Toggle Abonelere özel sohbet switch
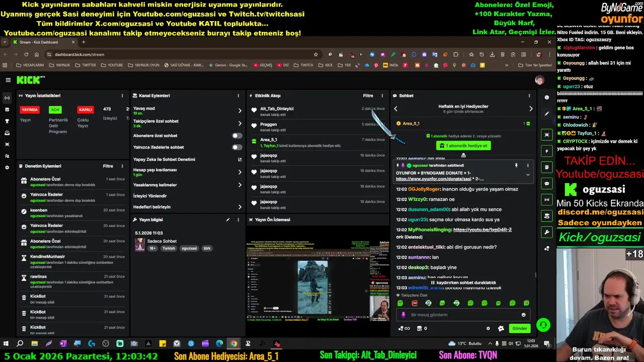The width and height of the screenshot is (644, 362). [x=236, y=136]
